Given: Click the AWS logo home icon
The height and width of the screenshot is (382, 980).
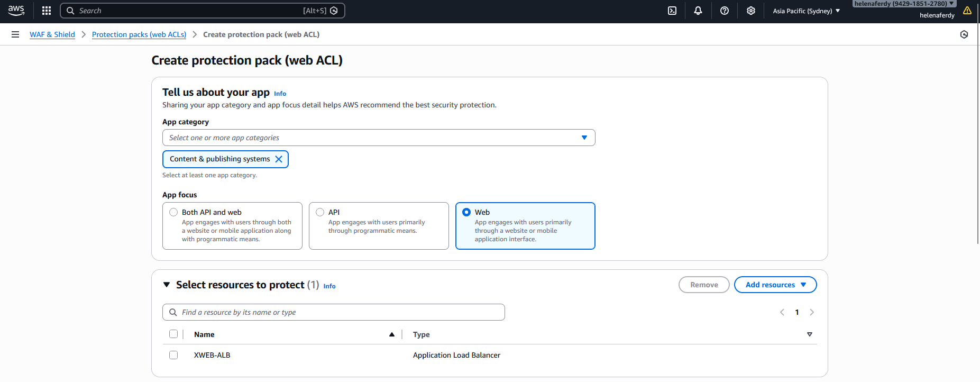Looking at the screenshot, I should pos(16,11).
